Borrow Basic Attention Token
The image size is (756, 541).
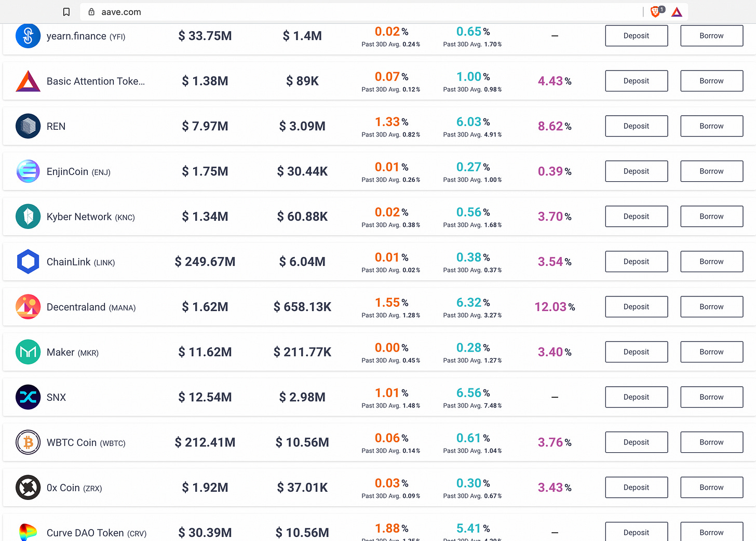[712, 81]
